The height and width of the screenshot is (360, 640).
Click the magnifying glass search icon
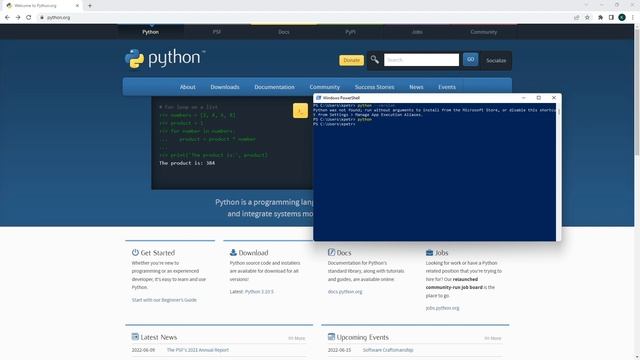374,60
